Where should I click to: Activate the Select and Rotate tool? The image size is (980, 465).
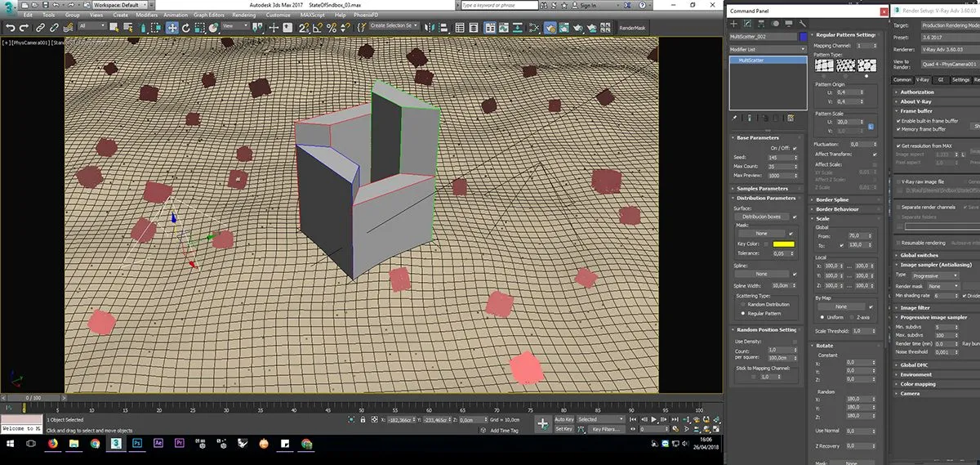point(187,27)
